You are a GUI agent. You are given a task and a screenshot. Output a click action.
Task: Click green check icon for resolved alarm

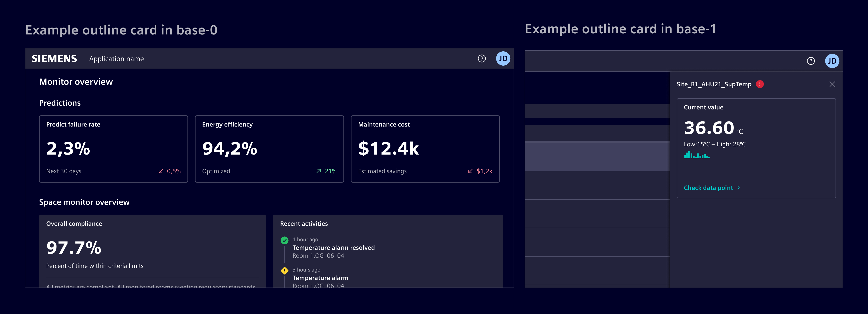(x=284, y=240)
